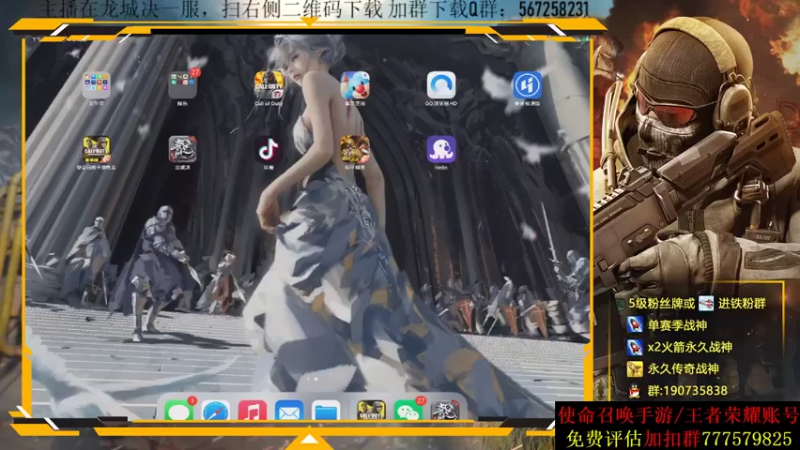Launch Call of Duty from the dock
This screenshot has width=800, height=450.
click(x=371, y=410)
